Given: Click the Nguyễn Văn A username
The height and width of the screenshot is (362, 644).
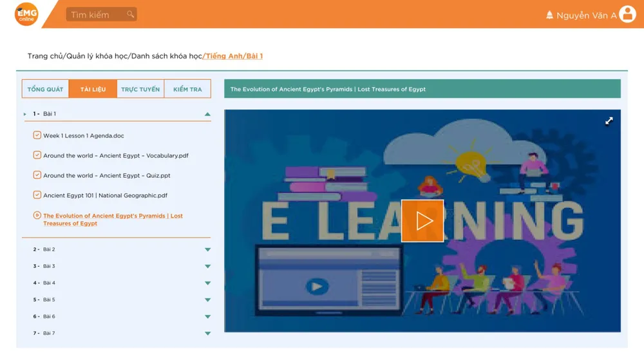Looking at the screenshot, I should (x=587, y=15).
